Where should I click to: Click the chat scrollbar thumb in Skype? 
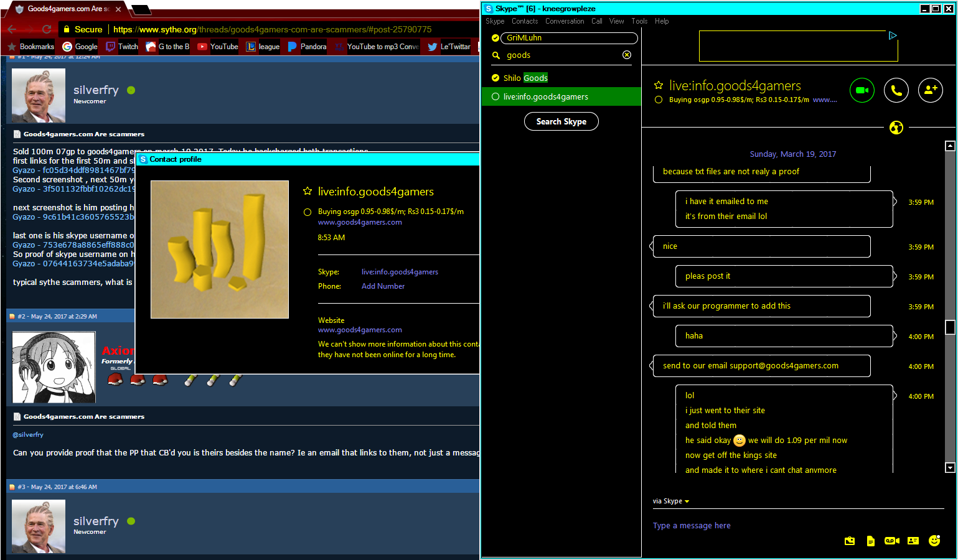(x=950, y=327)
